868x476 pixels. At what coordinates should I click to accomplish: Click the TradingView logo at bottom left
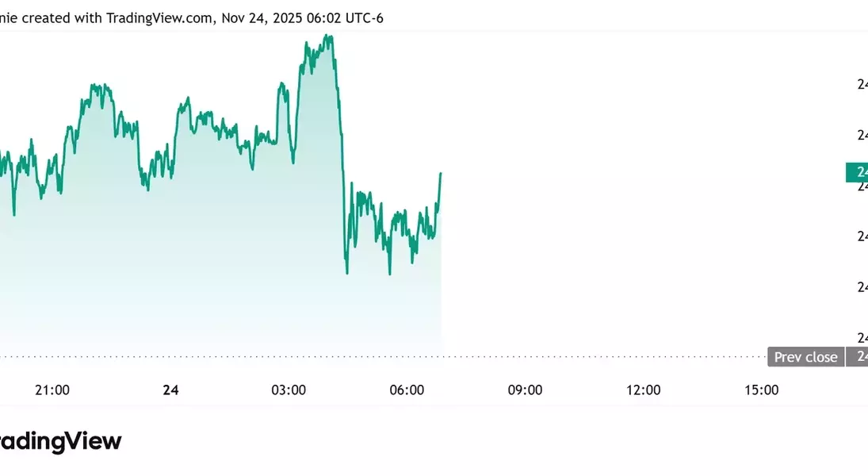pos(59,442)
